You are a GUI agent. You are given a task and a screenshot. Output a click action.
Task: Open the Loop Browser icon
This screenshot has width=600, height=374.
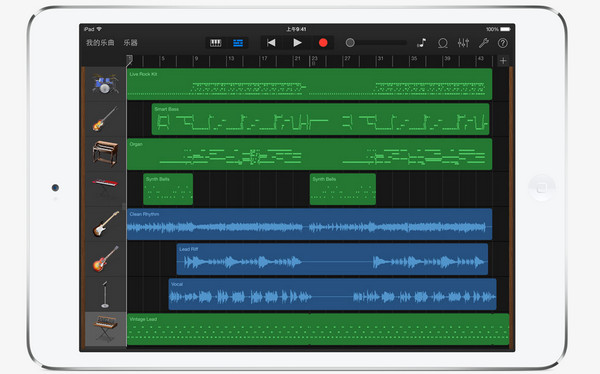[443, 43]
